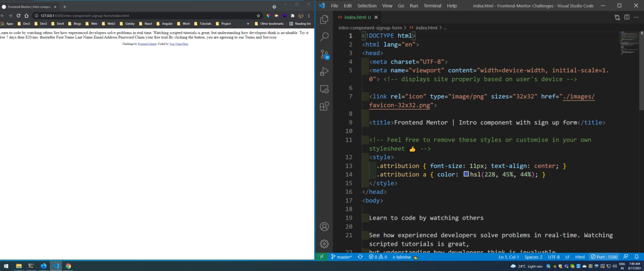This screenshot has width=644, height=271.
Task: Click the tabnine status bar item
Action: point(405,257)
